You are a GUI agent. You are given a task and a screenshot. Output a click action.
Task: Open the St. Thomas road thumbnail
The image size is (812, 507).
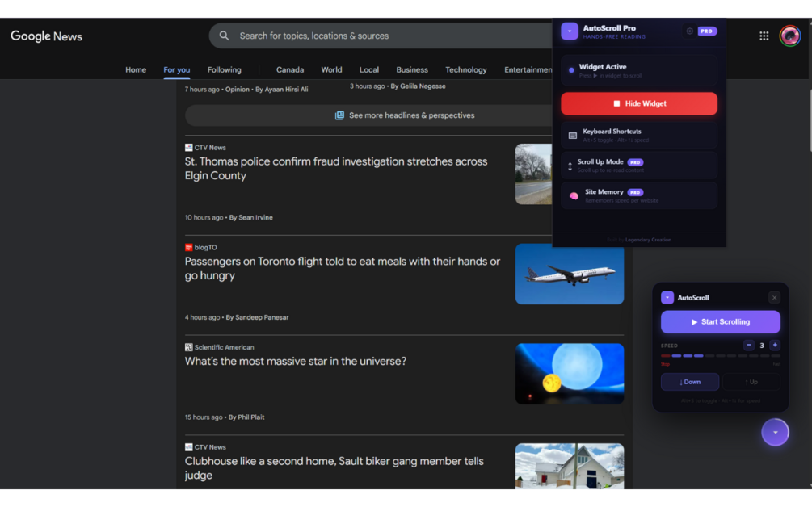(x=534, y=174)
